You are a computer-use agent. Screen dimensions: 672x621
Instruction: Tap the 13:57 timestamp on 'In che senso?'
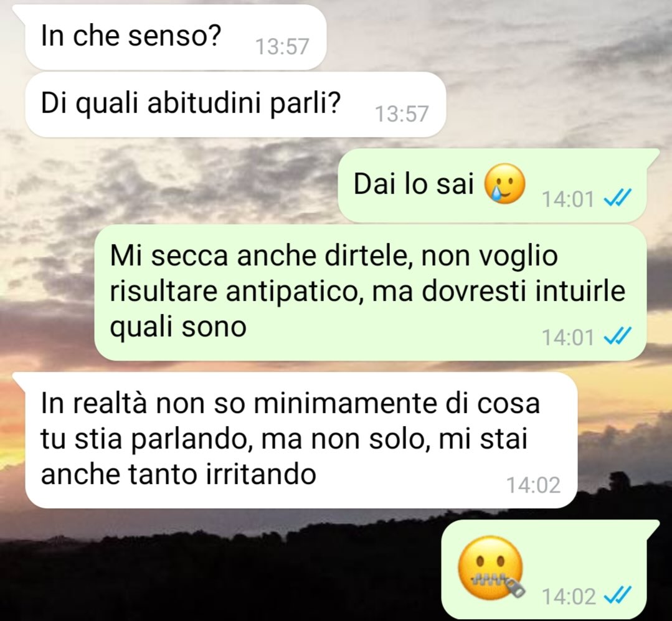(282, 46)
